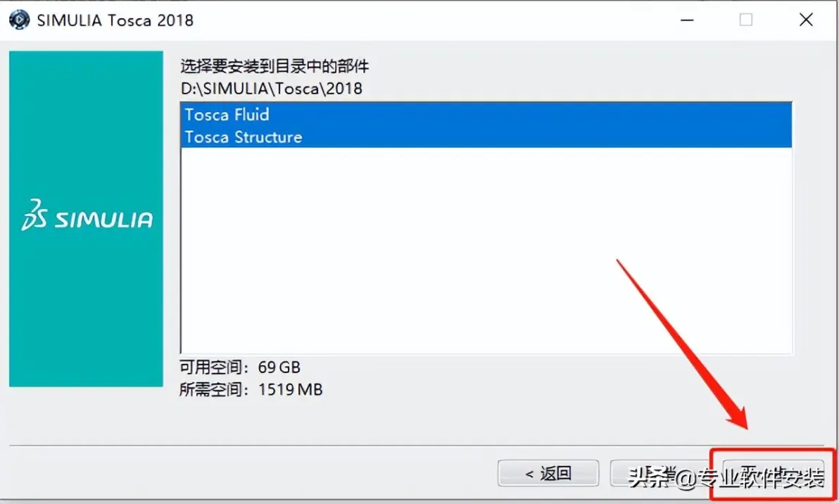Click empty area of the component list
The width and height of the screenshot is (839, 504).
(x=486, y=251)
